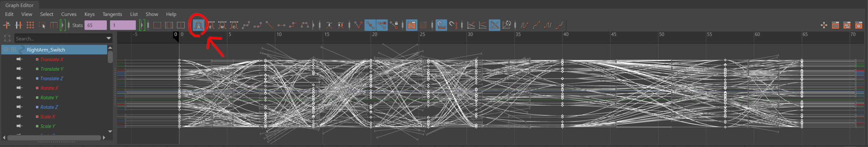Toggle Auto tangents button marked A
The image size is (868, 147).
point(198,25)
